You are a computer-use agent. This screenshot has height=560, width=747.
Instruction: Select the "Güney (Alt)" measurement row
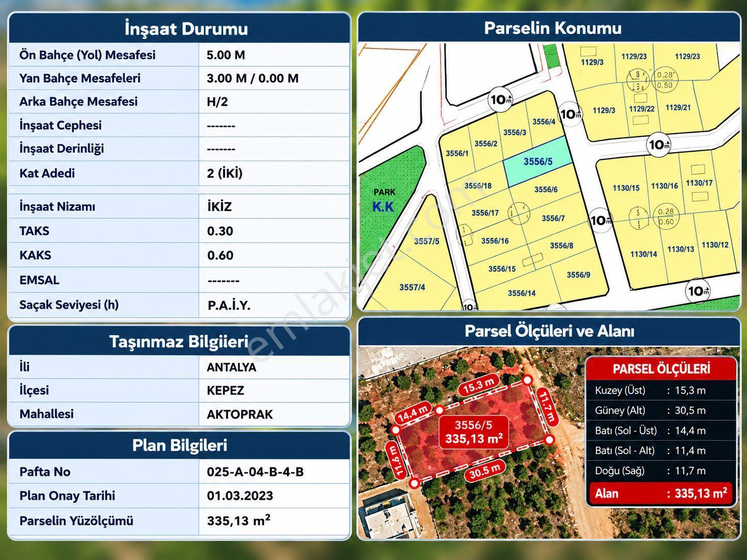coord(661,410)
